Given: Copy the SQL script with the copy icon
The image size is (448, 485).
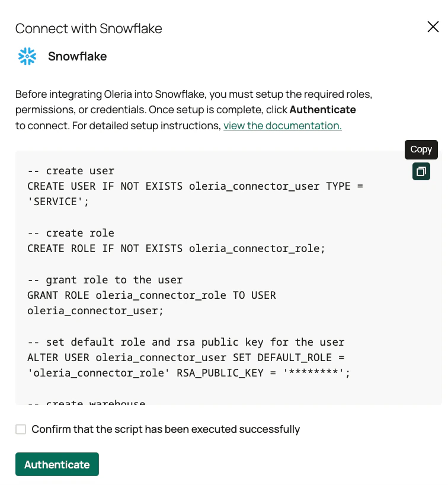Looking at the screenshot, I should (x=421, y=171).
